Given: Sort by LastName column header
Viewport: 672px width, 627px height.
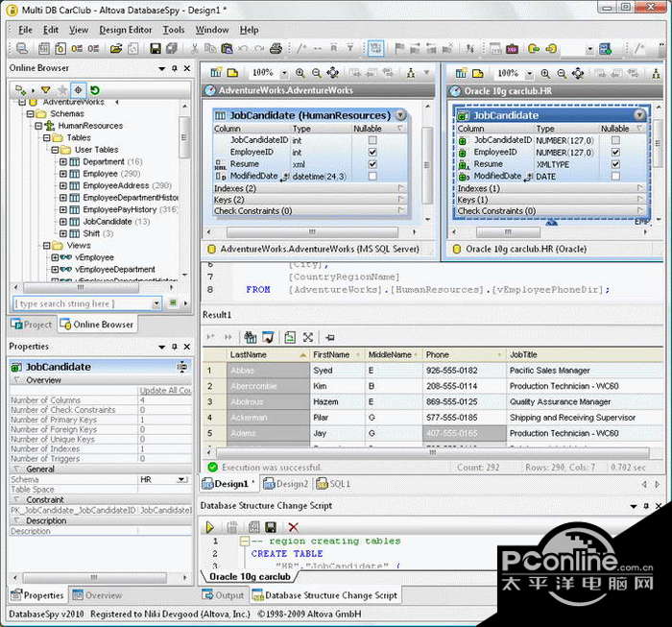Looking at the screenshot, I should (x=268, y=355).
